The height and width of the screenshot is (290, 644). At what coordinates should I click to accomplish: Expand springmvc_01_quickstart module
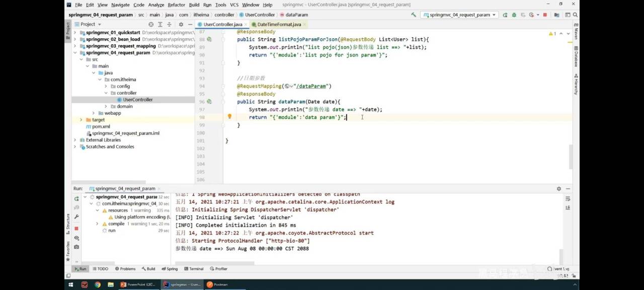[x=75, y=33]
